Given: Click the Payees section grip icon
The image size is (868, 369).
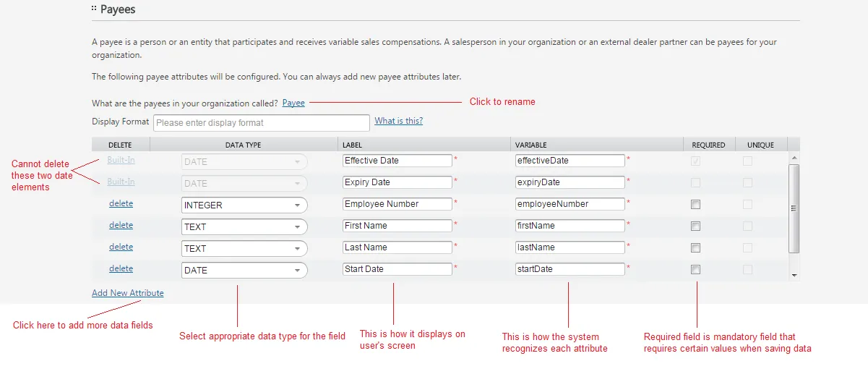Looking at the screenshot, I should coord(94,9).
